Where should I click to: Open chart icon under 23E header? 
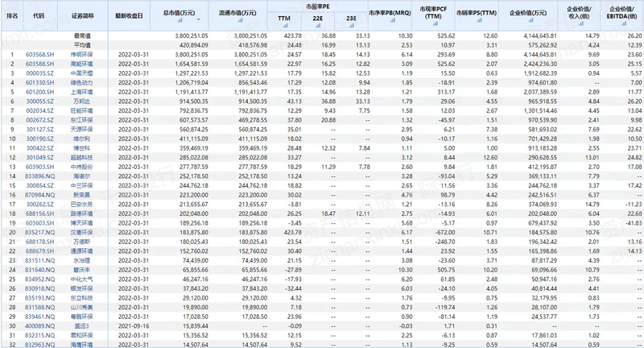pyautogui.click(x=352, y=26)
